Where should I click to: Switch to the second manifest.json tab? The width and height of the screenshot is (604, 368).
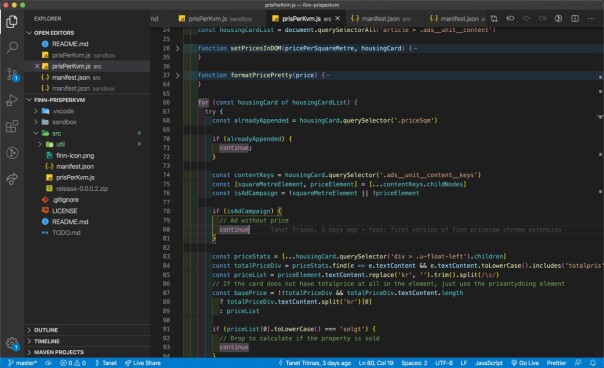pos(457,18)
